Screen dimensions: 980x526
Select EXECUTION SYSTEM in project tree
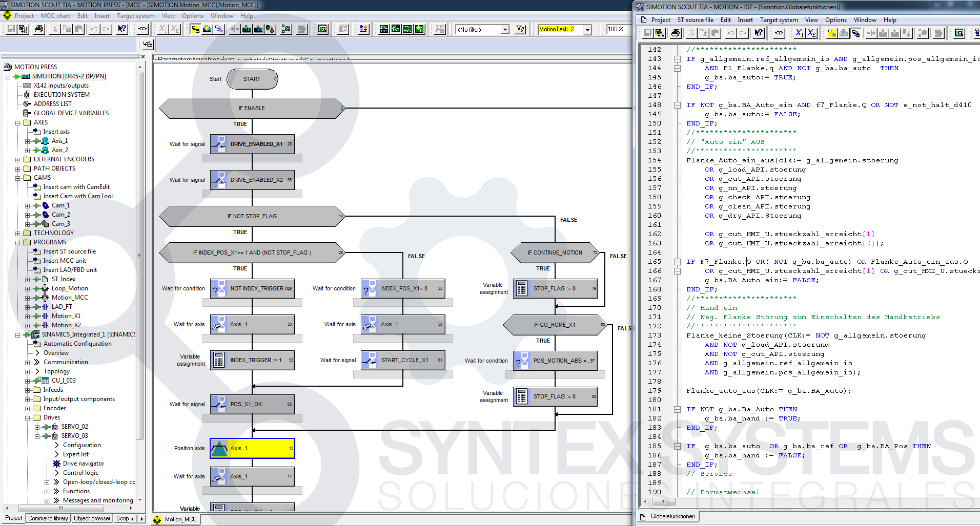[x=62, y=95]
